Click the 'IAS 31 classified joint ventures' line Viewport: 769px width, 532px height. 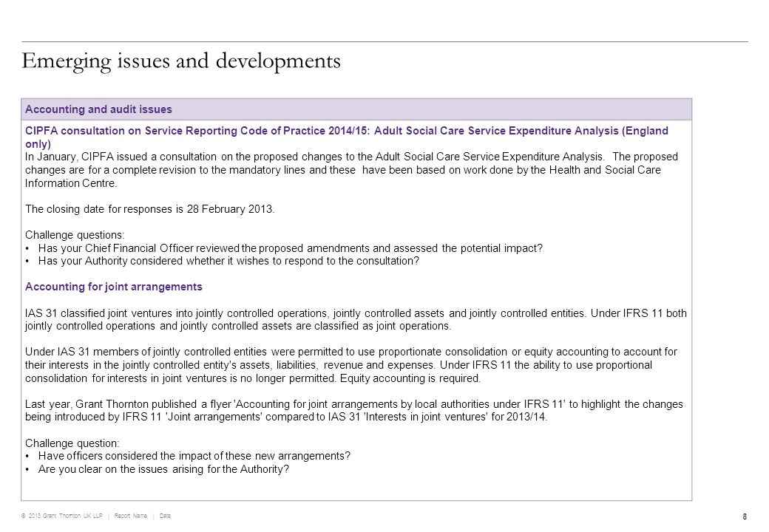pos(356,313)
